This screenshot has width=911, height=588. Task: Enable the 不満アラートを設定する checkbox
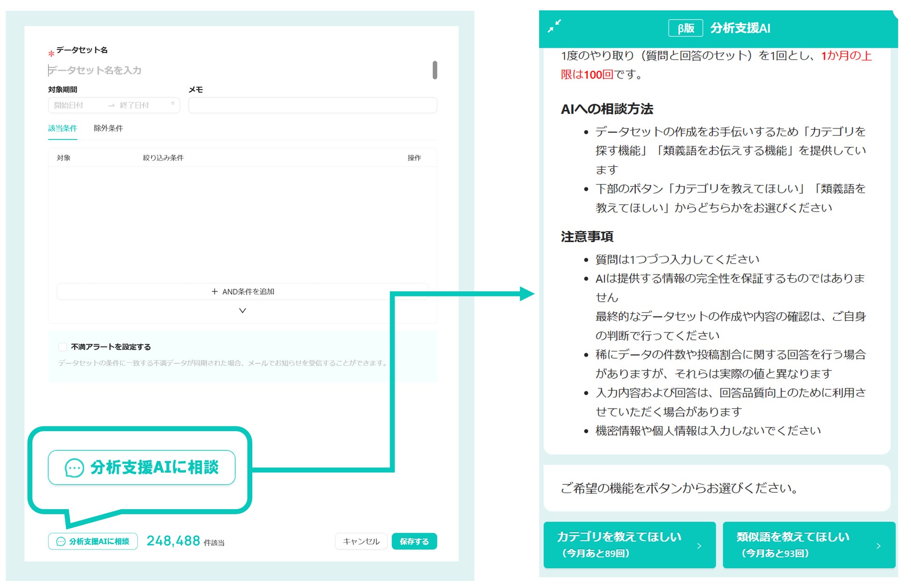[63, 347]
